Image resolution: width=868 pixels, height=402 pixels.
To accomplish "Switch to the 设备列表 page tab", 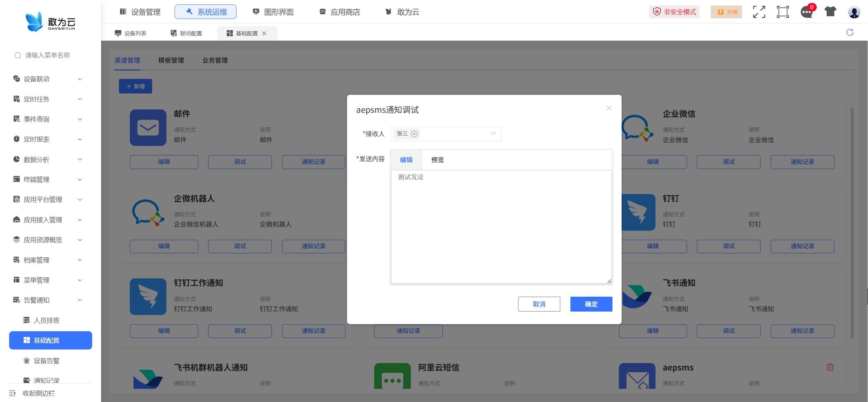I will click(131, 33).
